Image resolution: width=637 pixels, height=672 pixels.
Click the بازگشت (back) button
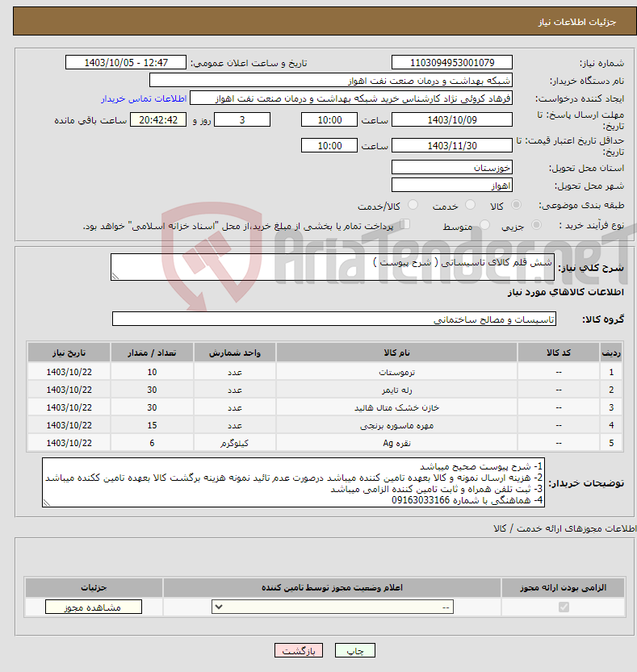point(299,650)
